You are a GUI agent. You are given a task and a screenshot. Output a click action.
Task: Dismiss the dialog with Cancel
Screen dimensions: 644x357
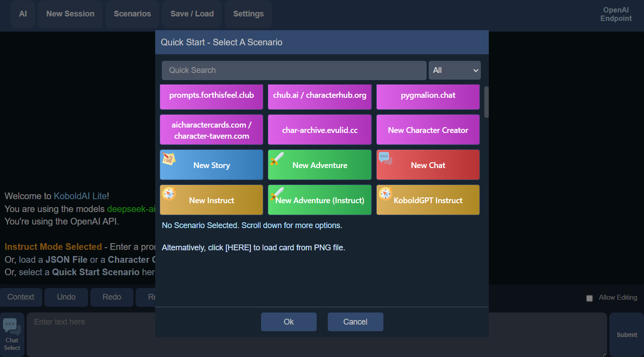(355, 322)
